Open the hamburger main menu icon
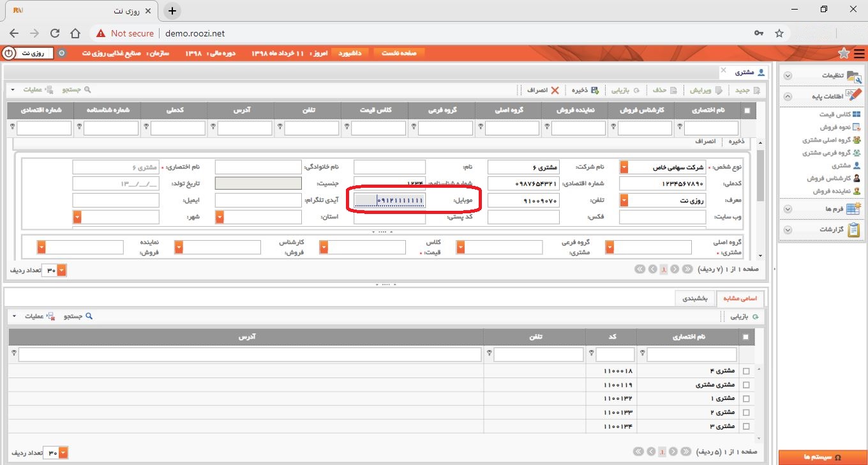Screen dimensions: 868x465 [859, 53]
